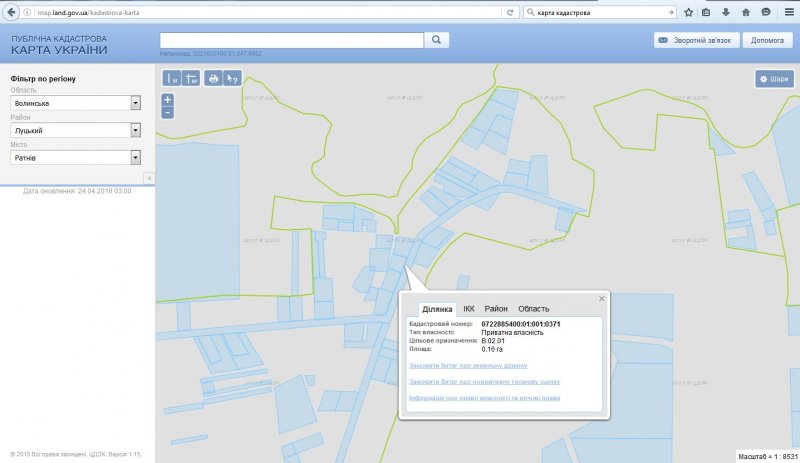Zoom out on the map

[x=167, y=112]
